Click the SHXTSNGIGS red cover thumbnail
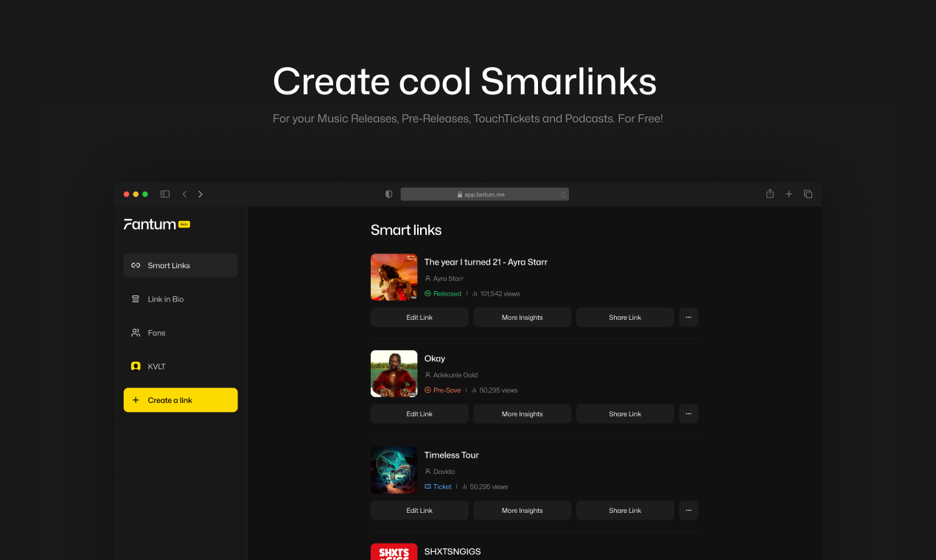This screenshot has width=936, height=560. 394,552
